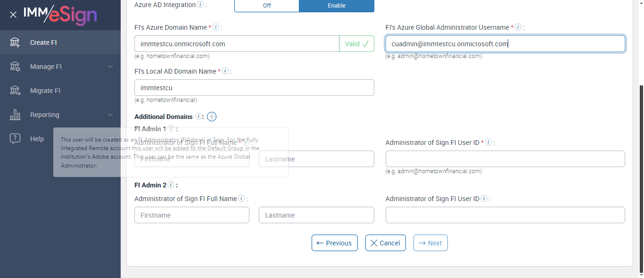Click the Create FI bank icon
This screenshot has width=644, height=278.
[15, 42]
